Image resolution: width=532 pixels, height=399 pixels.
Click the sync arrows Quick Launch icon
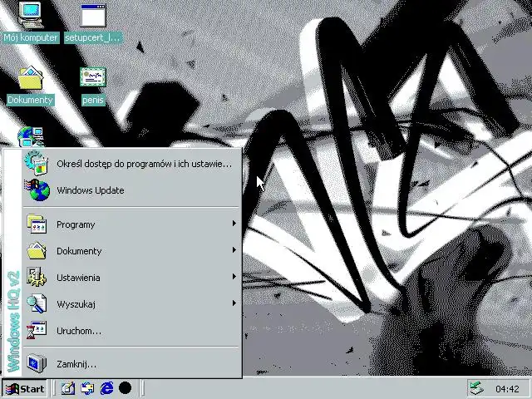pyautogui.click(x=87, y=388)
